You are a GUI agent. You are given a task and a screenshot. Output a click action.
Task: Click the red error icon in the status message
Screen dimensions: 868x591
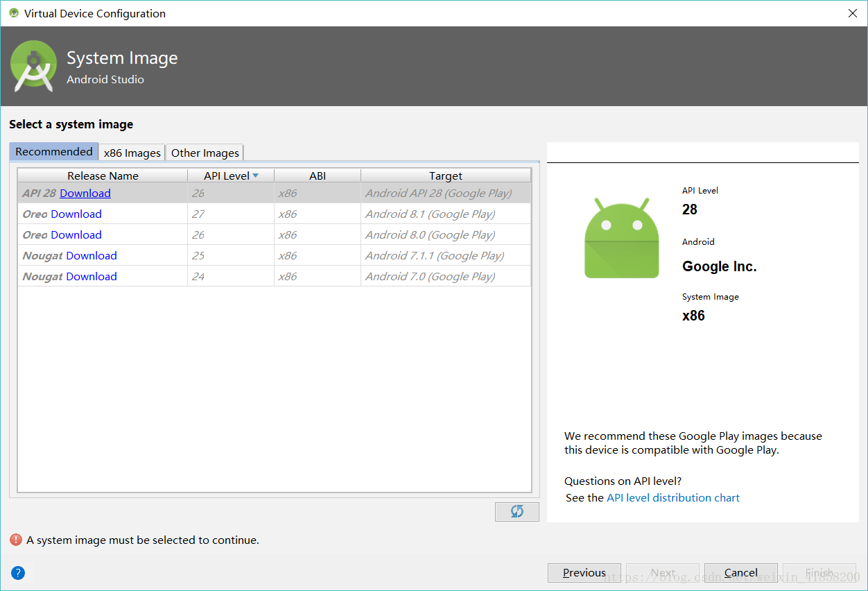[x=16, y=540]
